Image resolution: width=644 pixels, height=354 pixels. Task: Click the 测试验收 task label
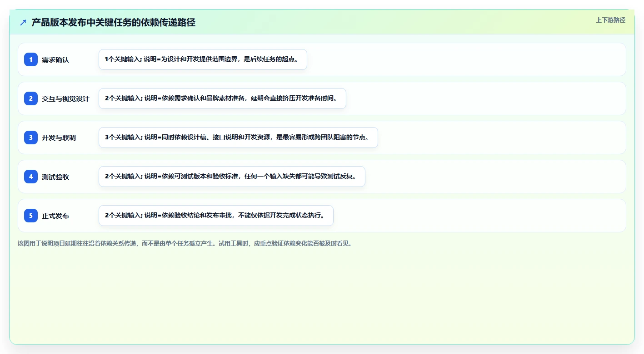click(55, 177)
